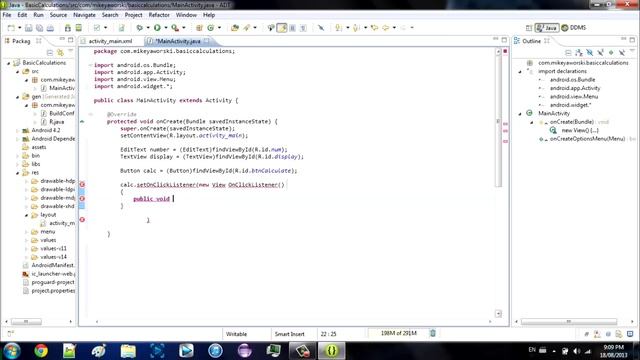The width and height of the screenshot is (640, 360).
Task: Click the Back navigation arrow icon
Action: [x=385, y=28]
